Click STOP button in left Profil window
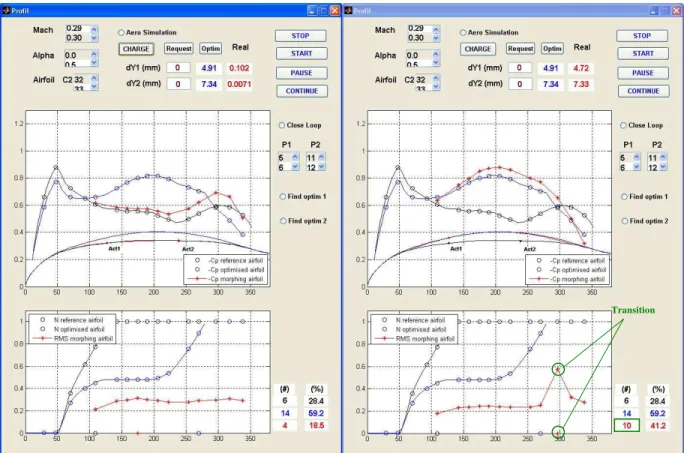 click(x=301, y=36)
